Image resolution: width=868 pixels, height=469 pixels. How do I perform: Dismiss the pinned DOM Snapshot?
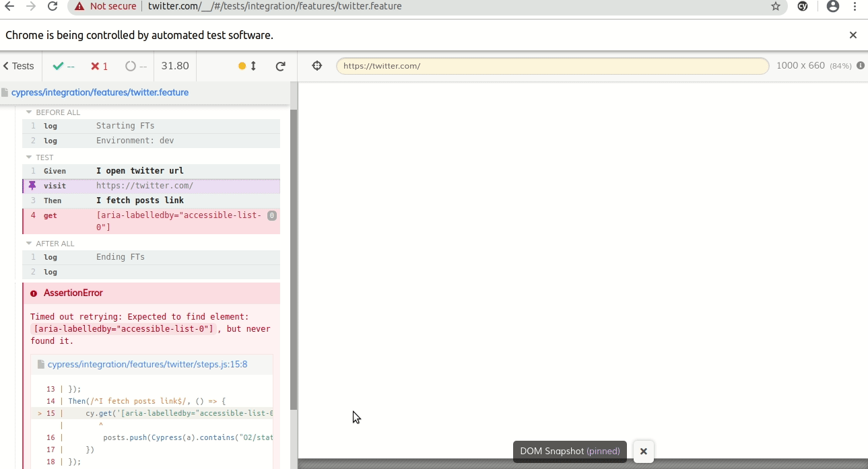point(643,452)
